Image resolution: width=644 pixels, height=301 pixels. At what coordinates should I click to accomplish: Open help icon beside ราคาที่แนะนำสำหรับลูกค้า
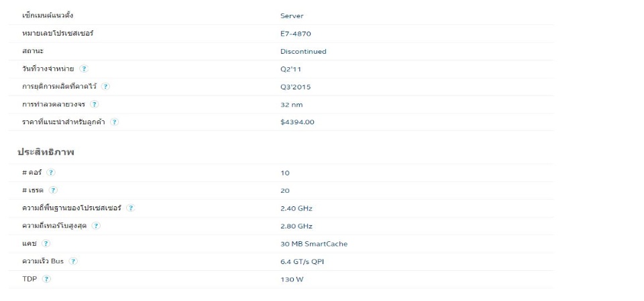pyautogui.click(x=115, y=122)
